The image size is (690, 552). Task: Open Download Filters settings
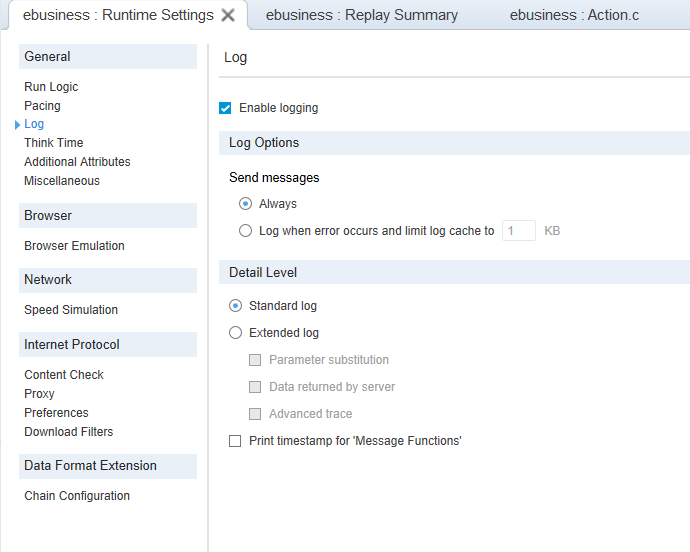pos(69,431)
